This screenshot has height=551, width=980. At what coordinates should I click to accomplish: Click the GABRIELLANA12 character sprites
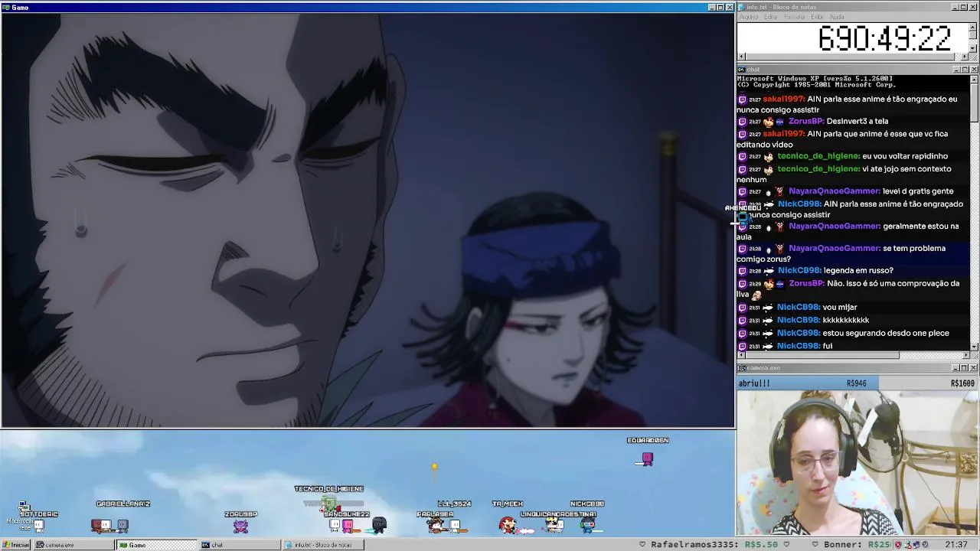click(x=111, y=525)
